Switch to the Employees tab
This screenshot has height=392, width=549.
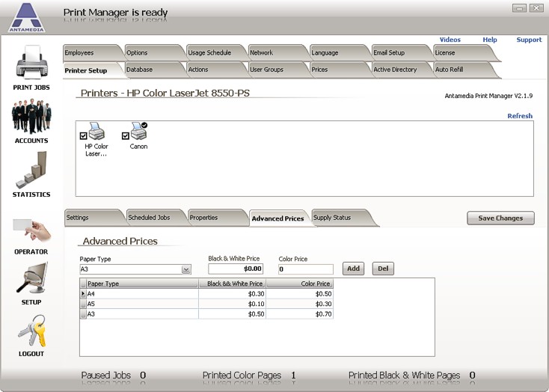tap(92, 52)
